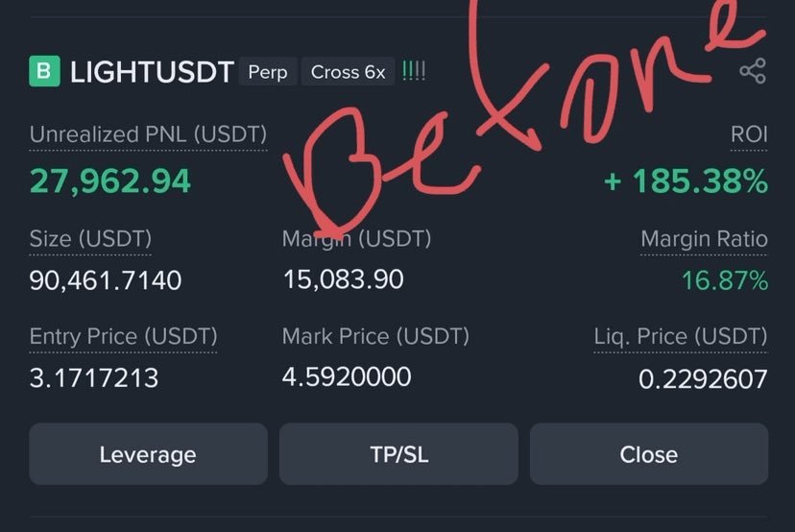795x532 pixels.
Task: Tap the 15,083.90 margin value
Action: tap(343, 279)
